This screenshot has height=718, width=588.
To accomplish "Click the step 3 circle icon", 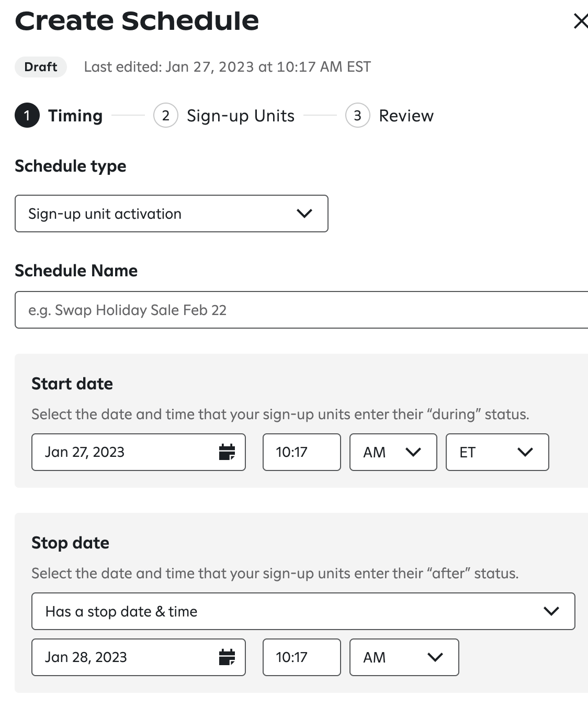I will (358, 116).
